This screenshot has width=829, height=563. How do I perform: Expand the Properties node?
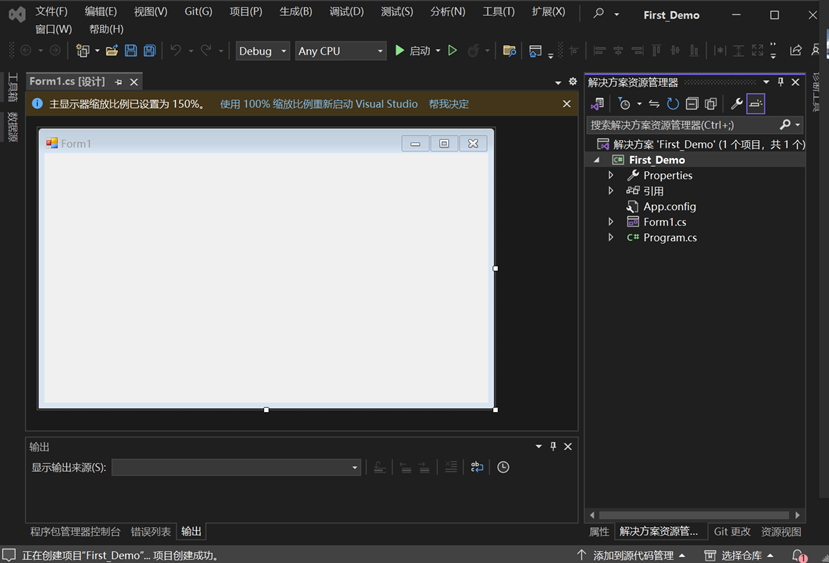[611, 175]
